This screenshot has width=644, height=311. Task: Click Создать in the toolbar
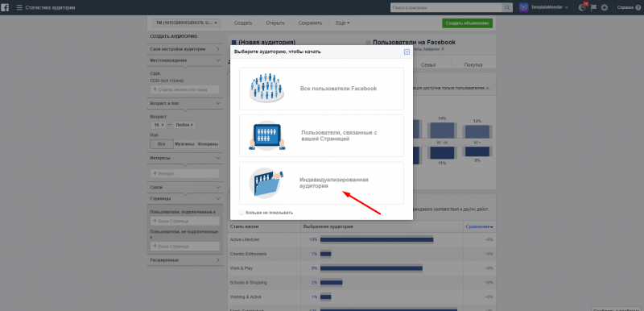coord(243,23)
